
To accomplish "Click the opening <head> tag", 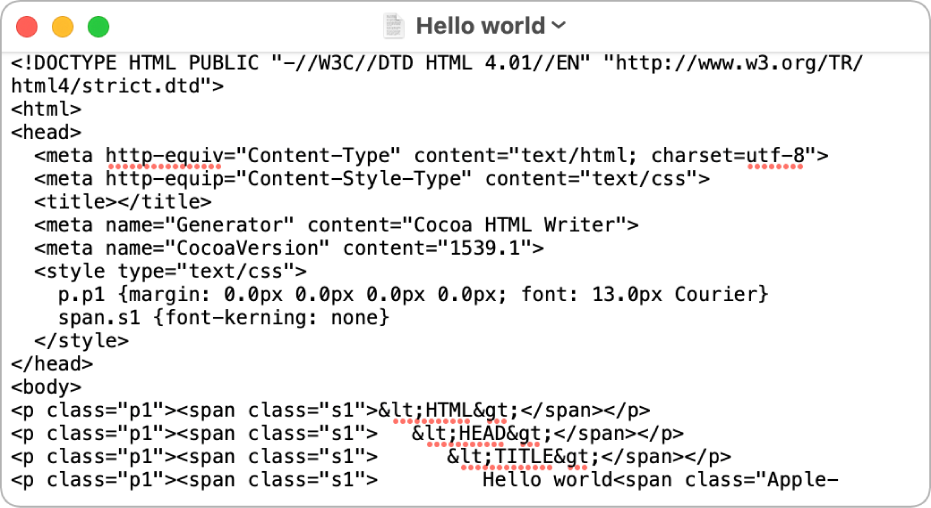I will pos(46,132).
